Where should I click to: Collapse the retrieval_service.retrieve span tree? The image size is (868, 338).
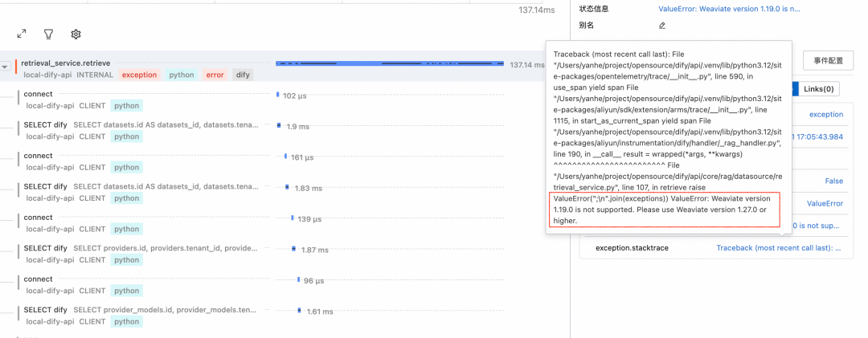point(5,67)
